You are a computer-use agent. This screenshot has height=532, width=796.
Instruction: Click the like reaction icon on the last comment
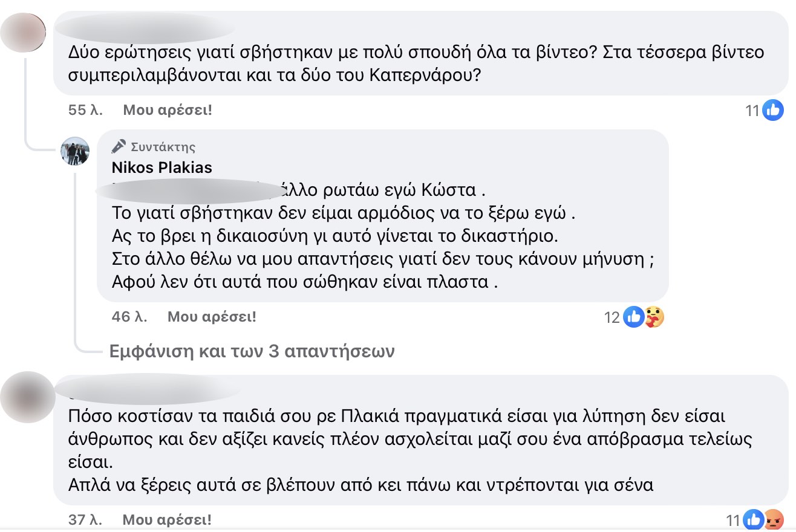(754, 519)
